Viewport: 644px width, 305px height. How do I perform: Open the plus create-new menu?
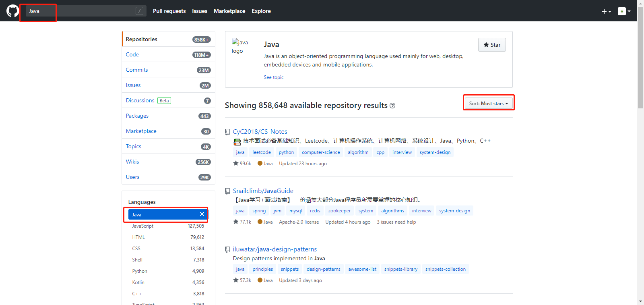(606, 11)
